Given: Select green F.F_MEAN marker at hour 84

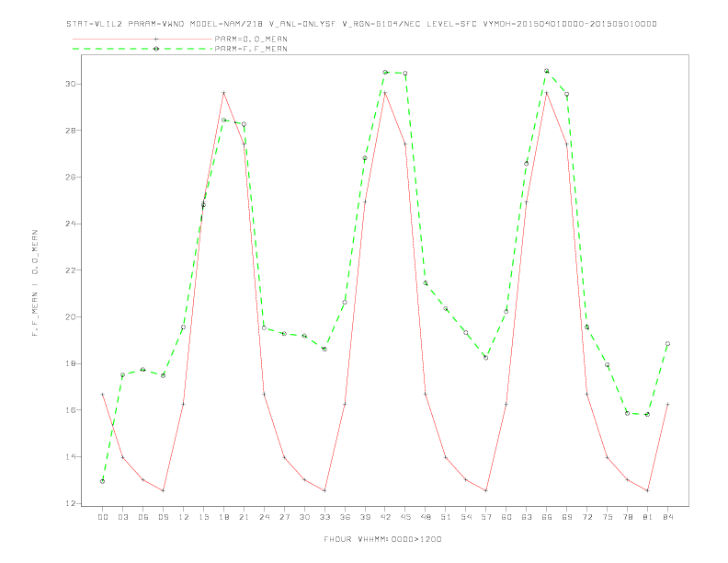Looking at the screenshot, I should coord(667,344).
